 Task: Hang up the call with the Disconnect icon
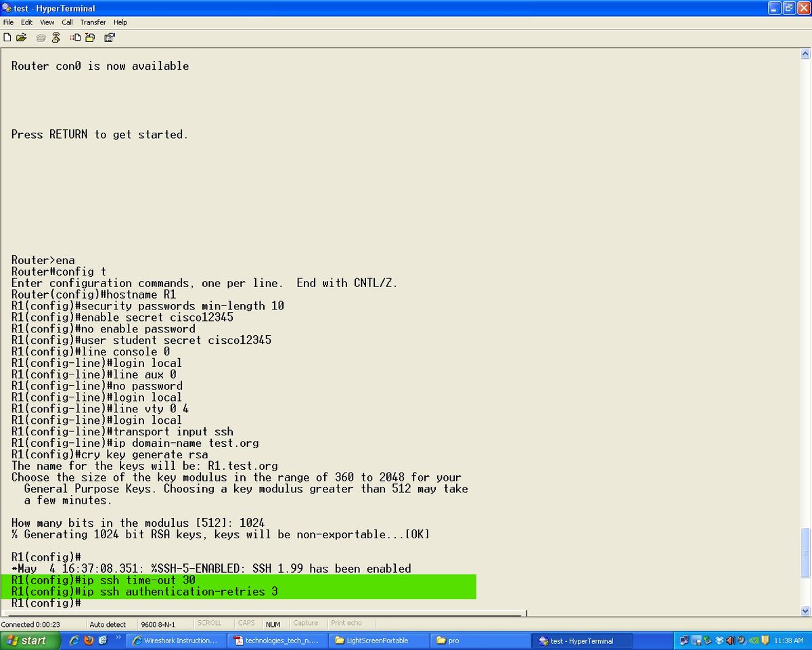pyautogui.click(x=55, y=37)
